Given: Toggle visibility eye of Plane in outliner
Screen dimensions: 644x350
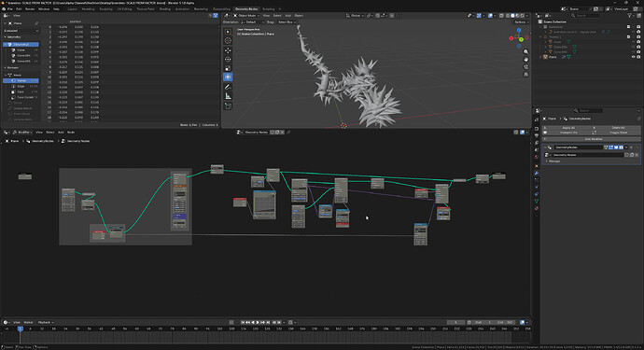Looking at the screenshot, I should (634, 57).
